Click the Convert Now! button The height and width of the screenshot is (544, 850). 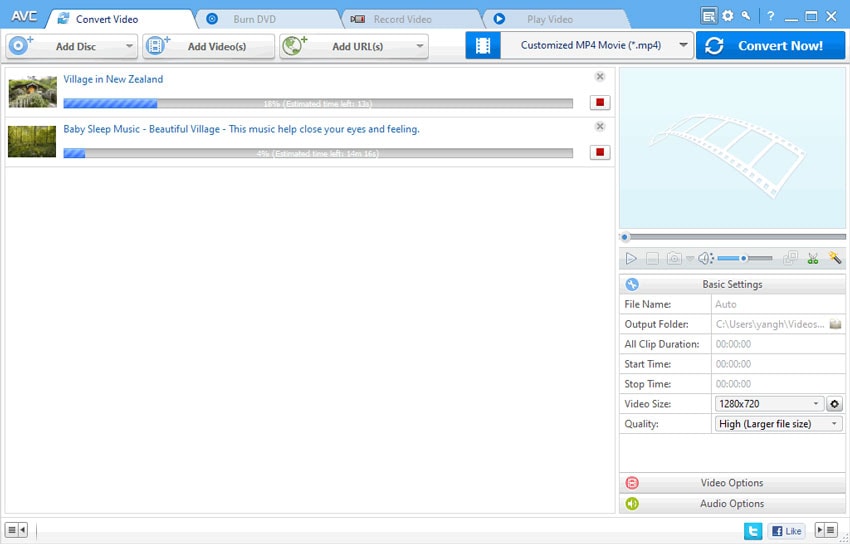click(x=770, y=46)
